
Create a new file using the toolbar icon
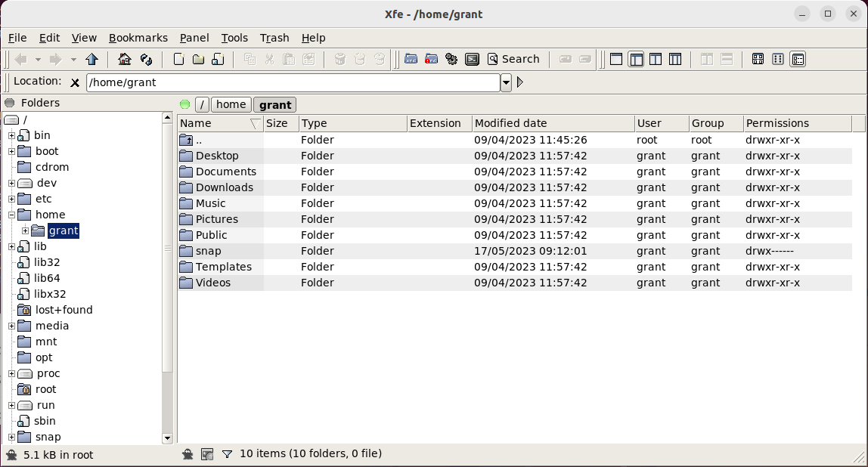click(178, 59)
